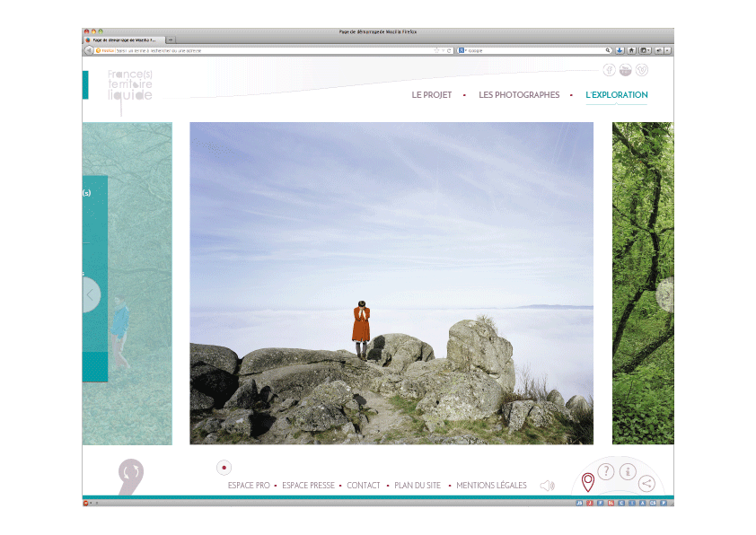Screen dimensions: 756x535
Task: Open the Twitter social icon
Action: [x=626, y=71]
